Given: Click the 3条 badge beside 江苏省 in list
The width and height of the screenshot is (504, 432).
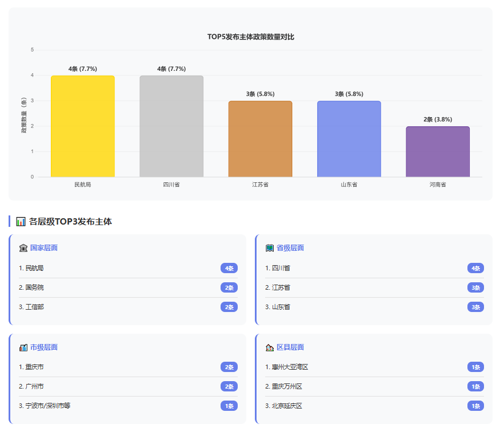Looking at the screenshot, I should [475, 287].
